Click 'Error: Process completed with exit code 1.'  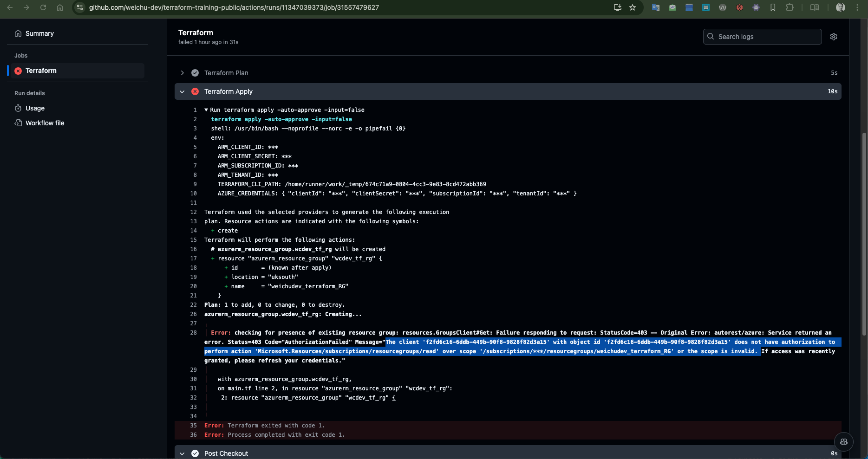coord(274,435)
